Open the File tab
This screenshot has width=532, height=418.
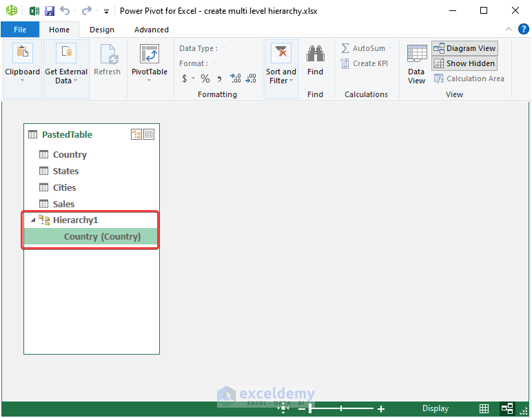click(x=20, y=30)
